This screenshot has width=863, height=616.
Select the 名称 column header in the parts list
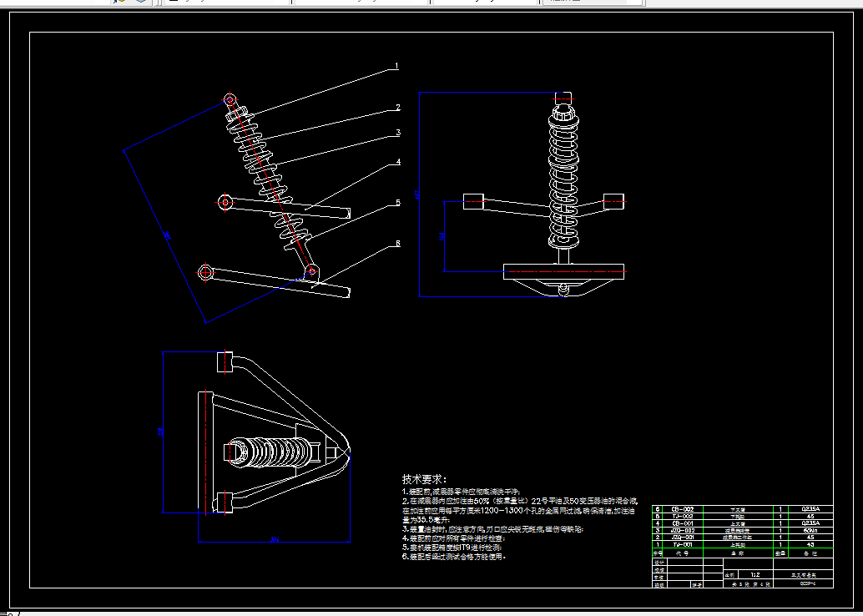pyautogui.click(x=738, y=553)
